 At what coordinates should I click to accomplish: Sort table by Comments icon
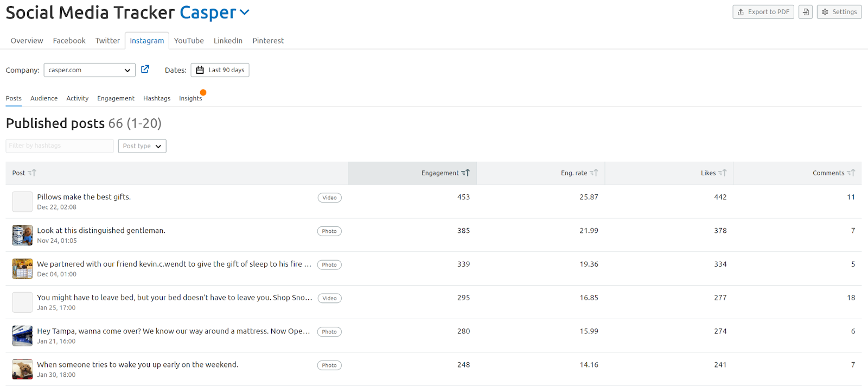point(851,173)
